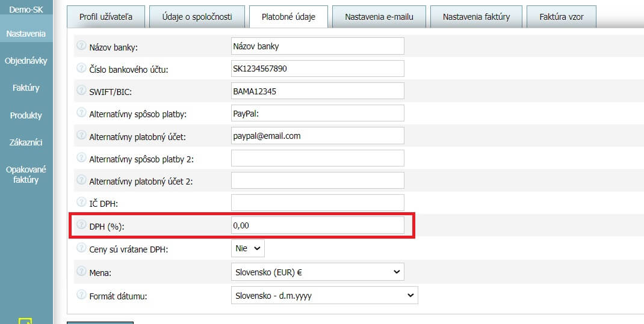
Task: Click help icon beside IČ DPH
Action: point(81,202)
